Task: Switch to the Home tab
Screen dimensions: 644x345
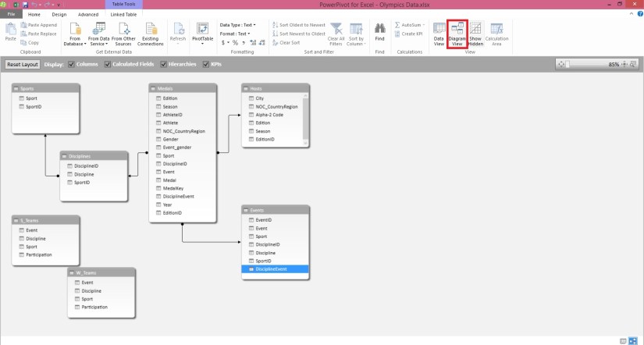Action: coord(34,14)
